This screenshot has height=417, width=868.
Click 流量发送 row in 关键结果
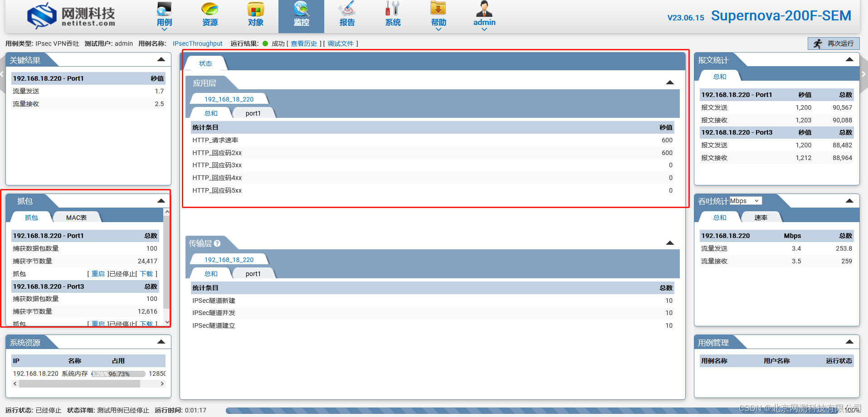click(88, 91)
